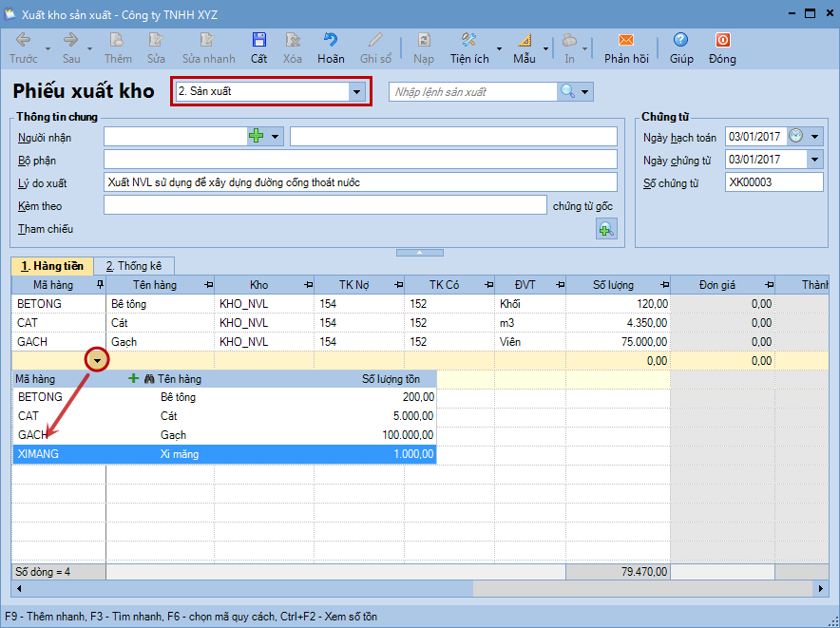Click the Cất save icon
This screenshot has height=628, width=840.
(258, 40)
